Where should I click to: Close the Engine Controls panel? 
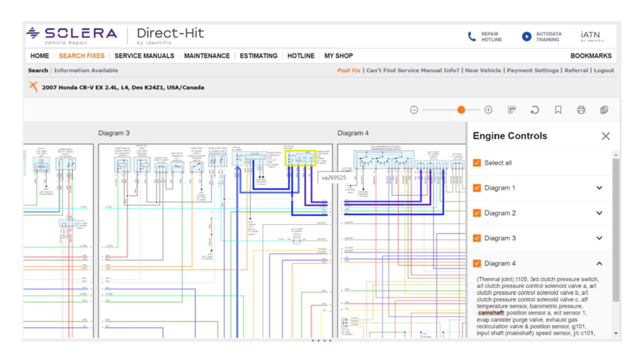(606, 136)
